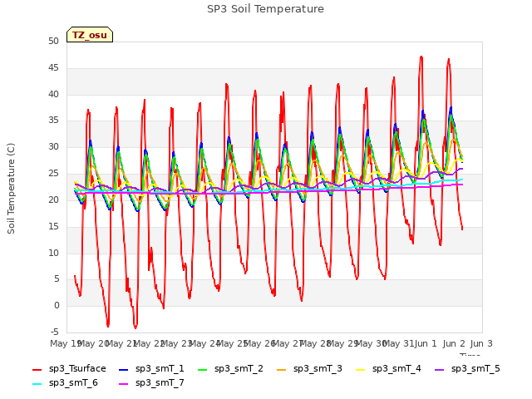Click the May 31 x-axis date label
Viewport: 532px width, 399px height.
398,343
